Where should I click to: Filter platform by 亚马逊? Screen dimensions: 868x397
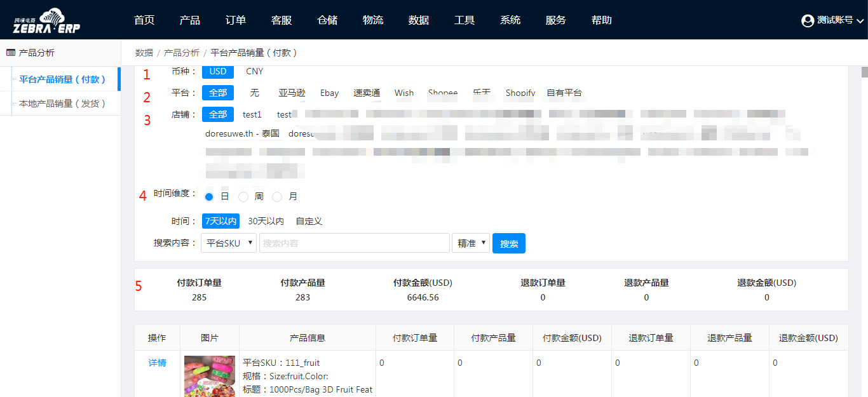tap(292, 93)
